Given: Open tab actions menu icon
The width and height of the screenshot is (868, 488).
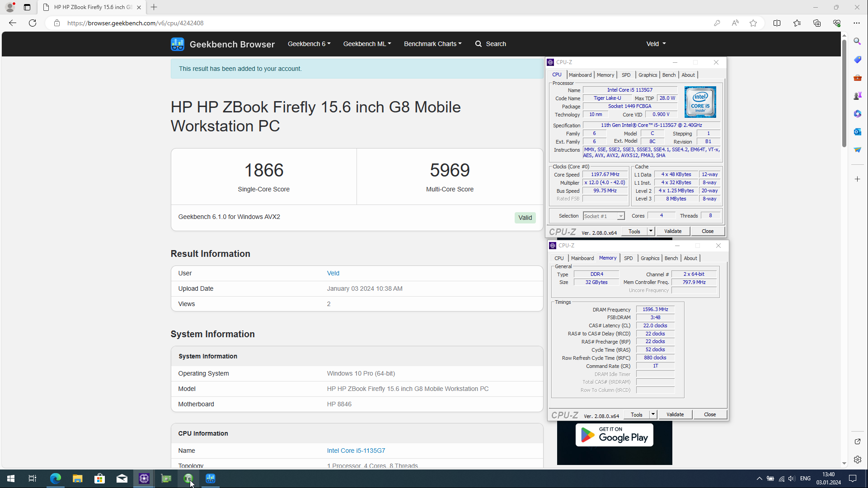Looking at the screenshot, I should pos(27,7).
